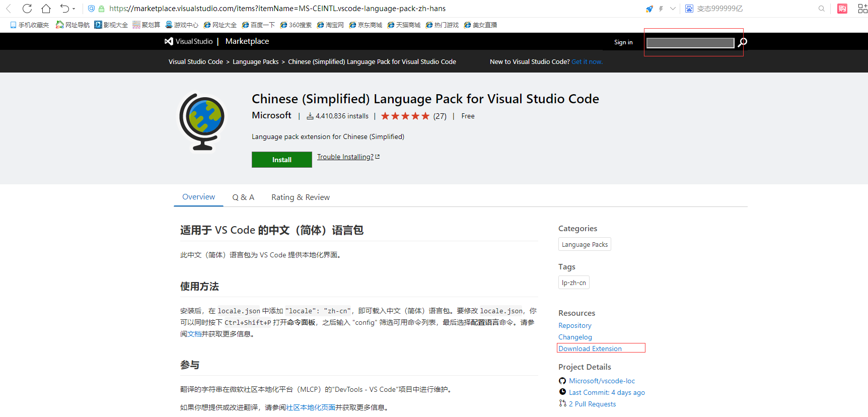Open the 京东商城 bookmark
This screenshot has height=417, width=868.
(x=366, y=25)
